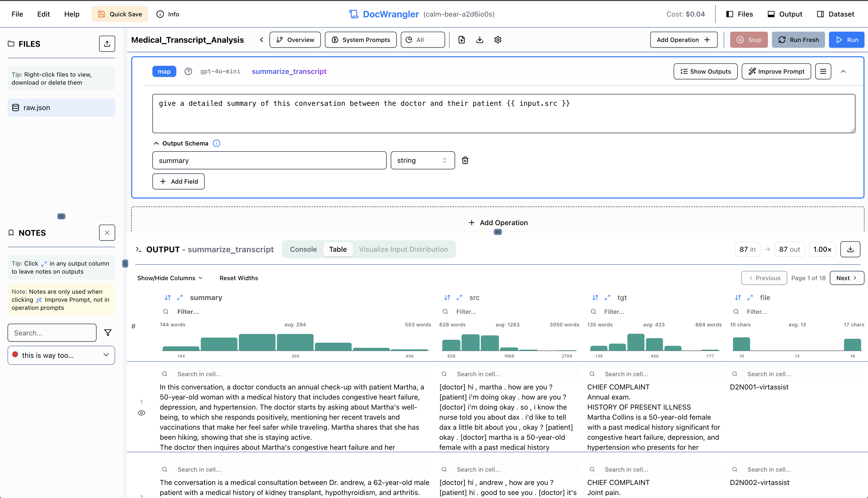Image resolution: width=868 pixels, height=498 pixels.
Task: Click Next to go to page 2
Action: [x=846, y=278]
